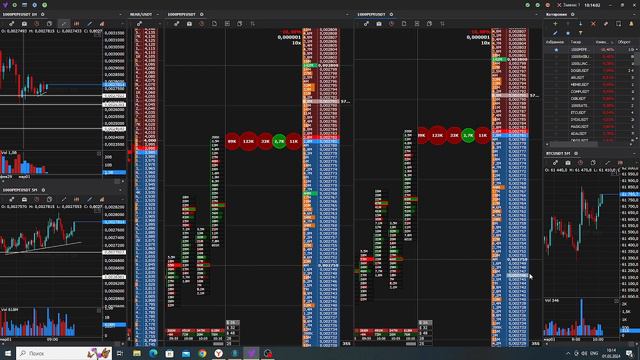The image size is (640, 360).
Task: Click bell alert icon in Котировки panel
Action: click(631, 24)
